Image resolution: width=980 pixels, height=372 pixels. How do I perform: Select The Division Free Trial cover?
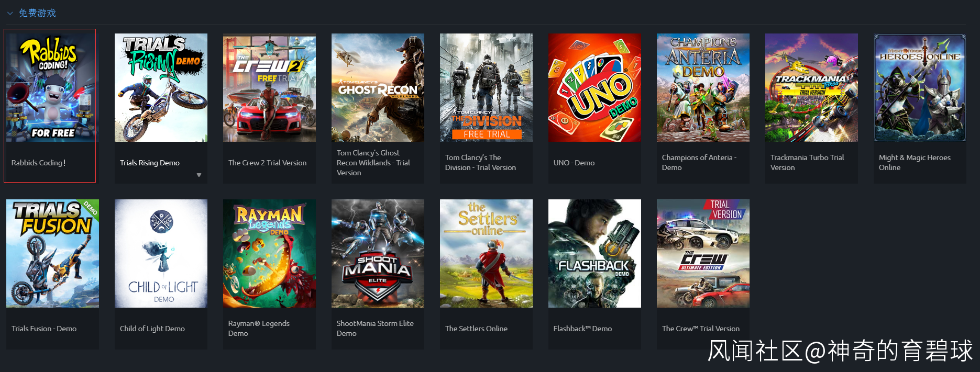[x=486, y=88]
